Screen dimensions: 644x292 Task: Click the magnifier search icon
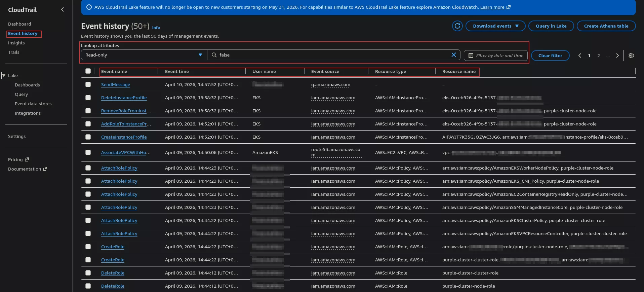tap(214, 55)
